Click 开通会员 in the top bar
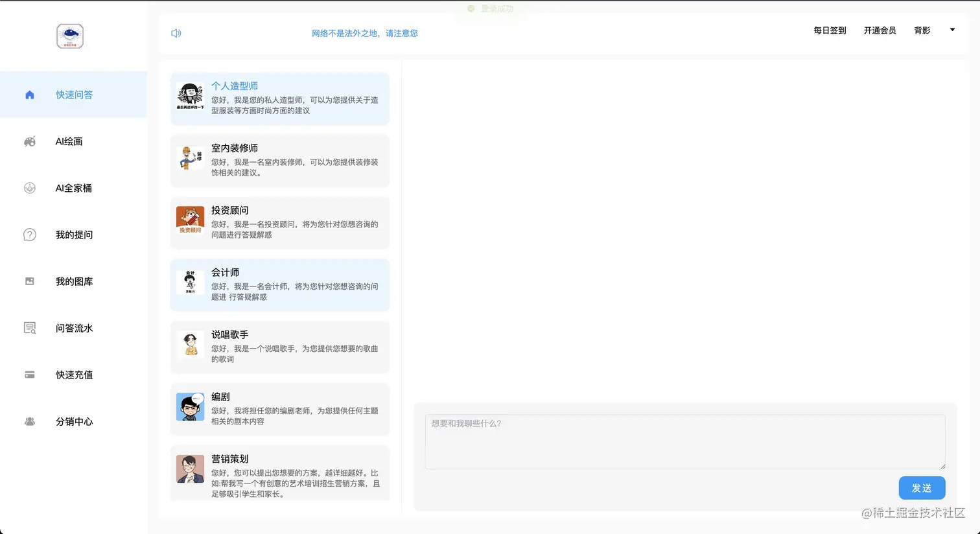 (x=880, y=30)
